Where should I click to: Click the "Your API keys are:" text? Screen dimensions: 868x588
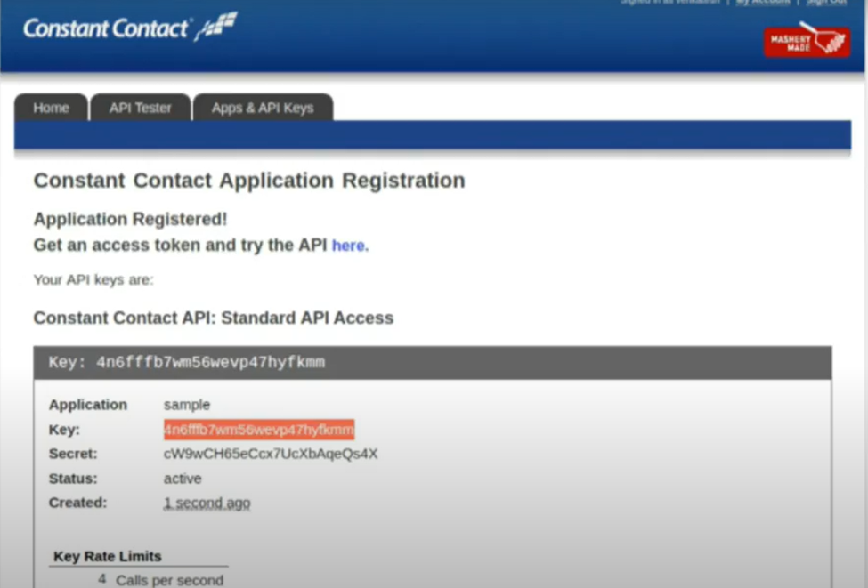(93, 280)
